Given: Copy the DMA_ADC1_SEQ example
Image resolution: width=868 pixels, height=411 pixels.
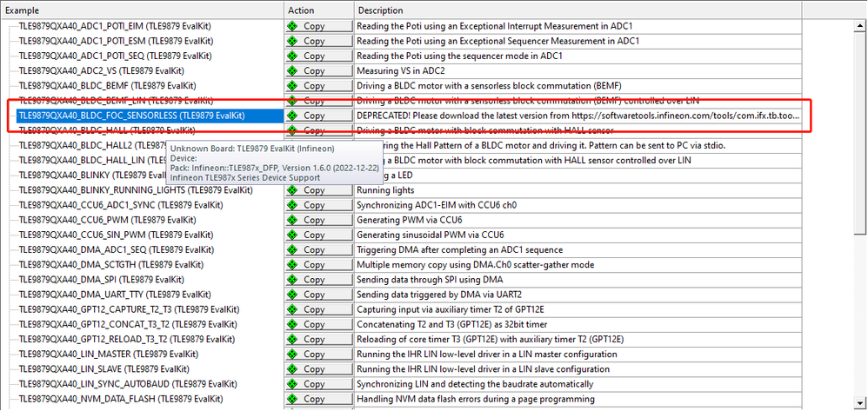Looking at the screenshot, I should click(x=319, y=250).
